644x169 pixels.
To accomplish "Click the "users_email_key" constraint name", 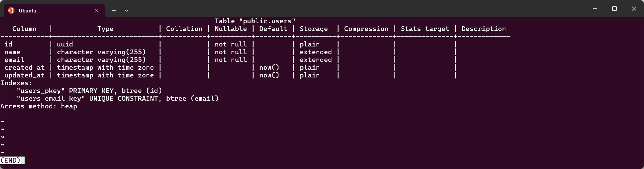I will click(x=51, y=99).
